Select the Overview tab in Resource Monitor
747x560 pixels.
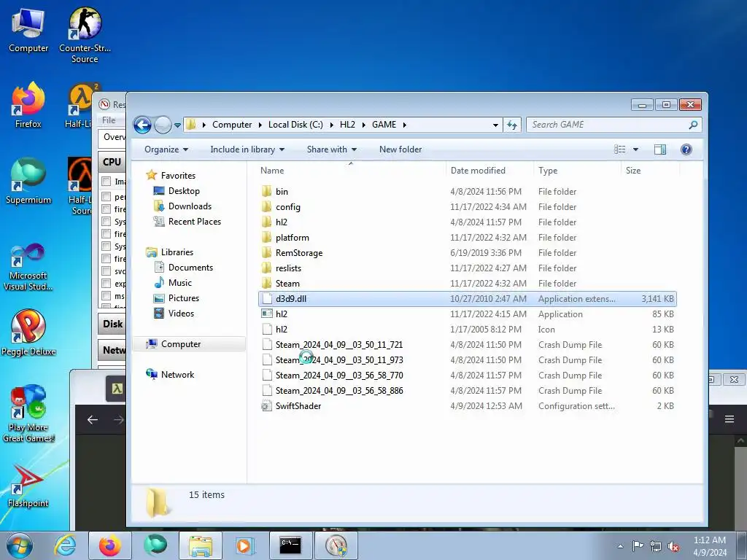point(113,137)
